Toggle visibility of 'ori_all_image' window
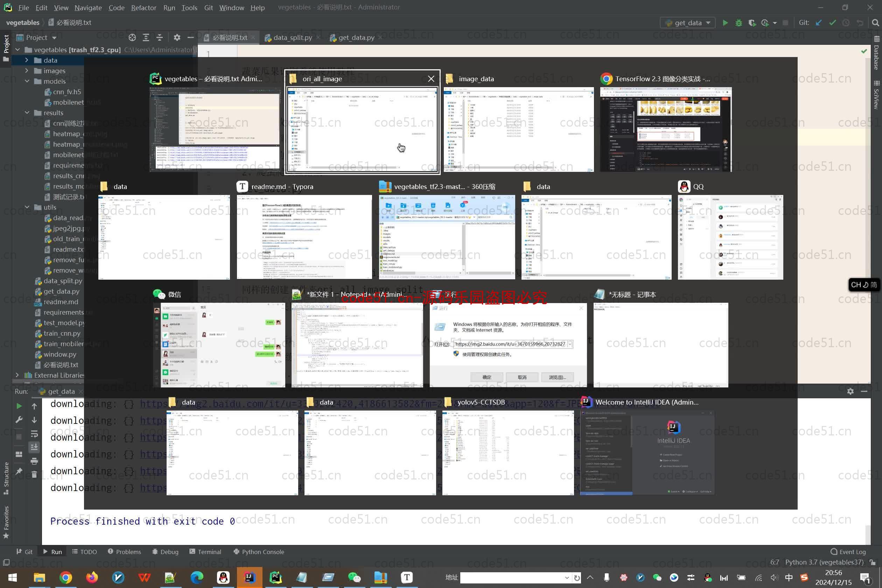The width and height of the screenshot is (882, 588). [x=431, y=79]
